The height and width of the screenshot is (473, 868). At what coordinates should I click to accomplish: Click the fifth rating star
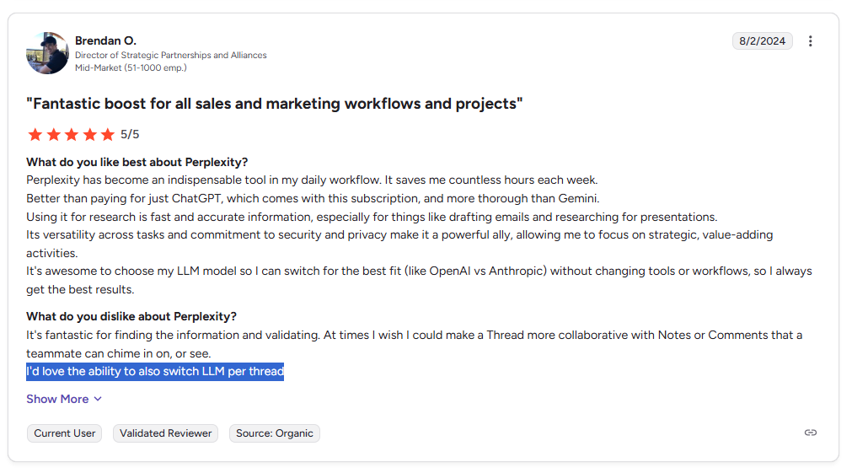coord(108,135)
